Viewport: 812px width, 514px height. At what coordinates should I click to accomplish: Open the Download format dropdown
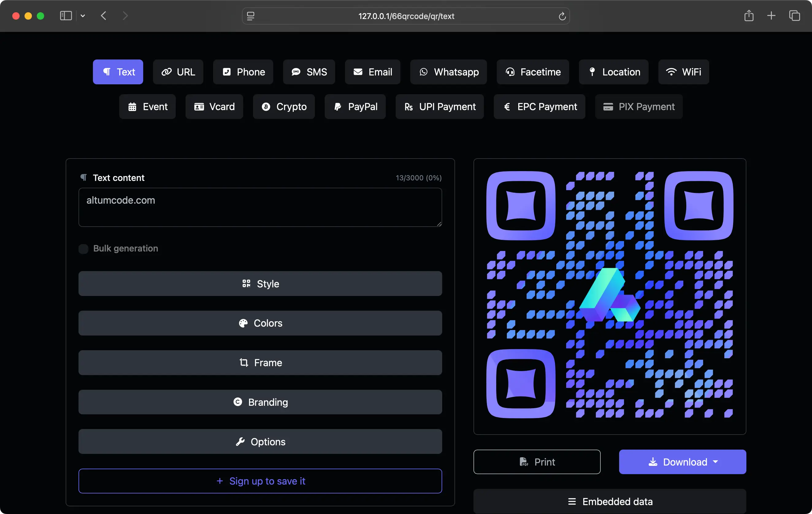click(716, 462)
